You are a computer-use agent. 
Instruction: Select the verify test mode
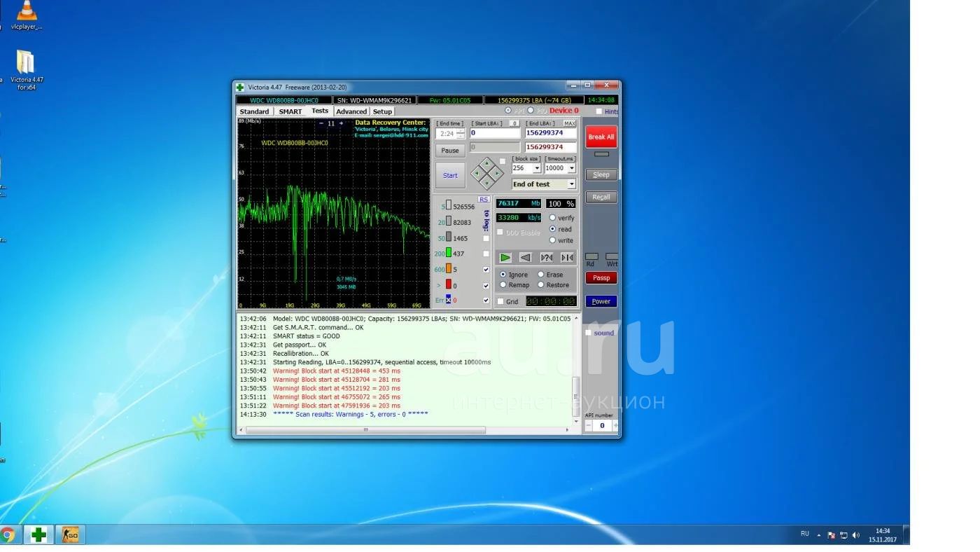click(x=552, y=218)
